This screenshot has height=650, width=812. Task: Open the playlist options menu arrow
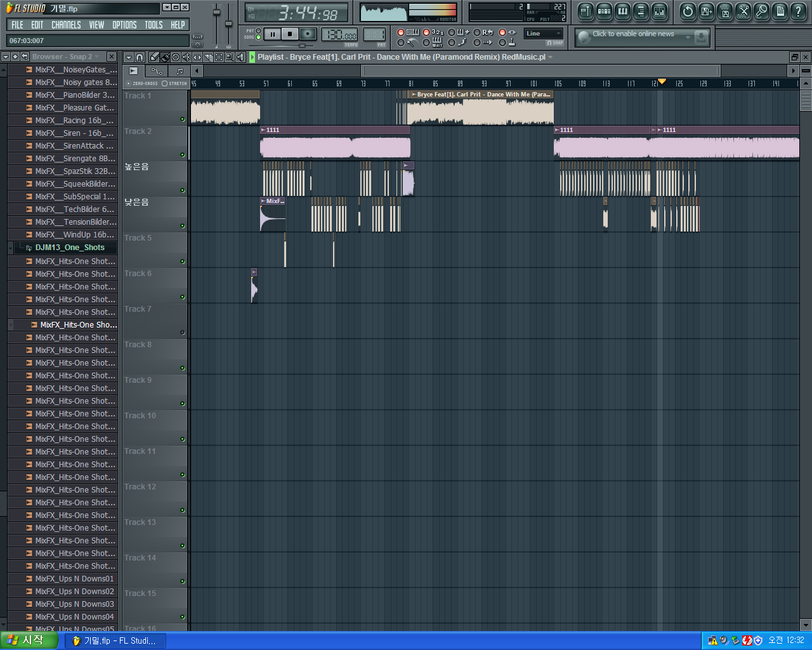[129, 57]
